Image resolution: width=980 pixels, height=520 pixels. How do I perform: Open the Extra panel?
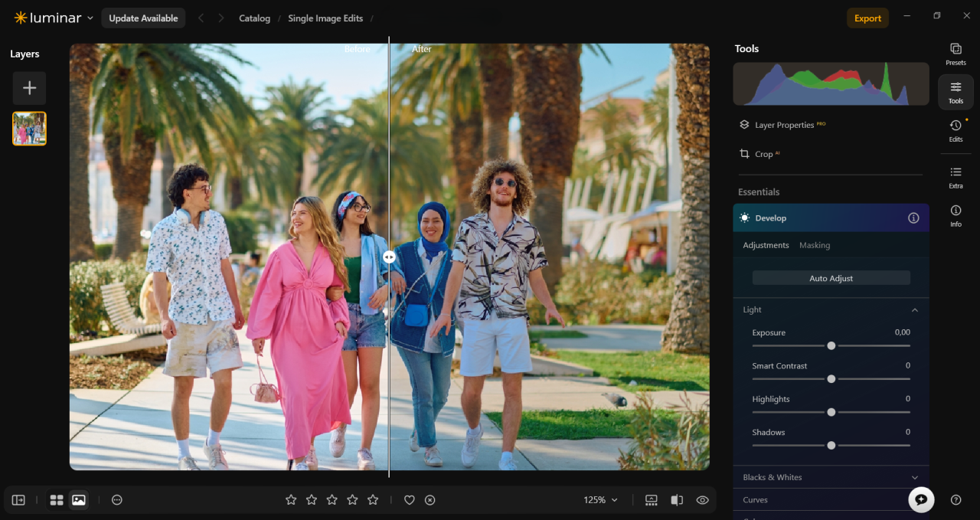955,178
